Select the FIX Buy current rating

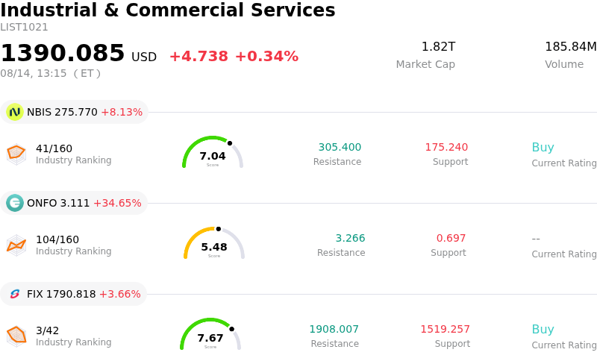coord(543,330)
